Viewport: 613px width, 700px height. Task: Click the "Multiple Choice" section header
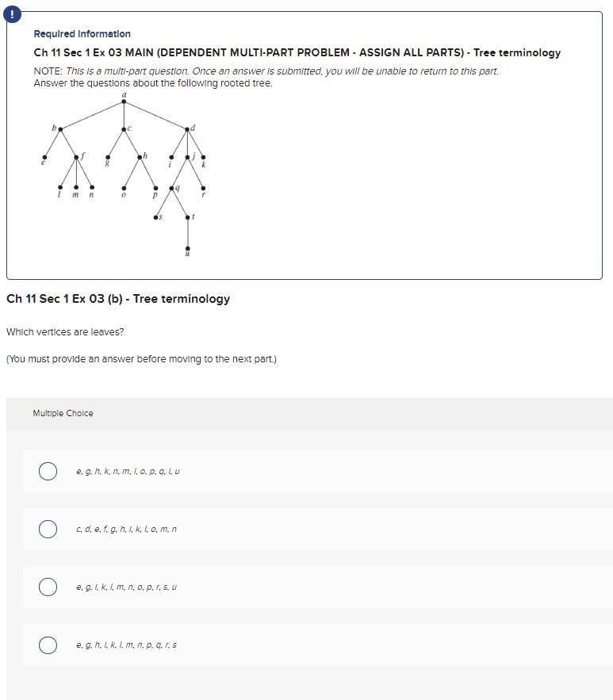[x=63, y=413]
